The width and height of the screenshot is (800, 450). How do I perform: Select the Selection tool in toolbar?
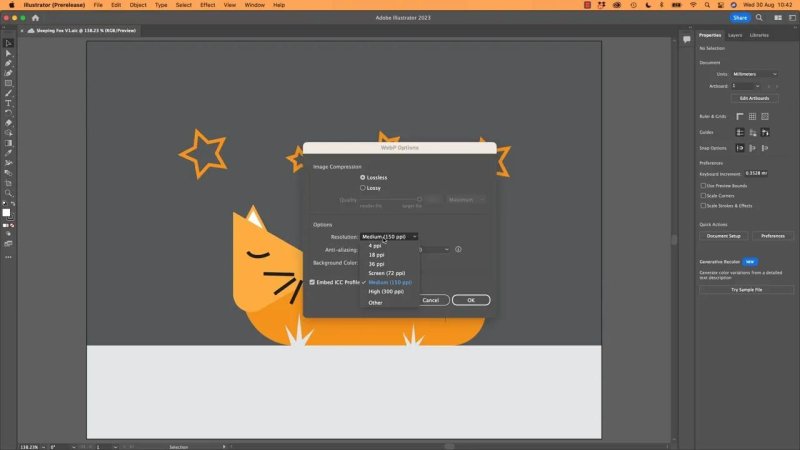pyautogui.click(x=8, y=43)
